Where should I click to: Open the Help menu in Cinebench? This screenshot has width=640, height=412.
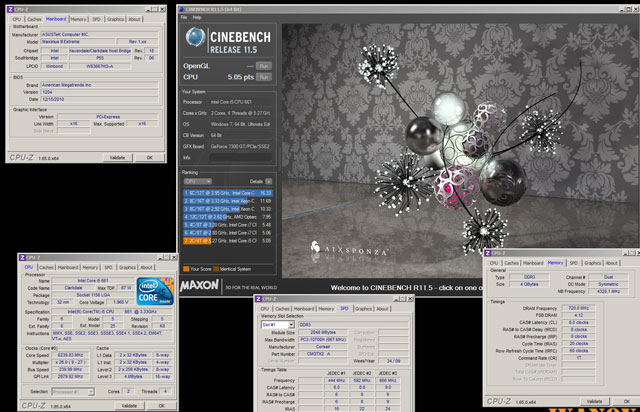[197, 17]
